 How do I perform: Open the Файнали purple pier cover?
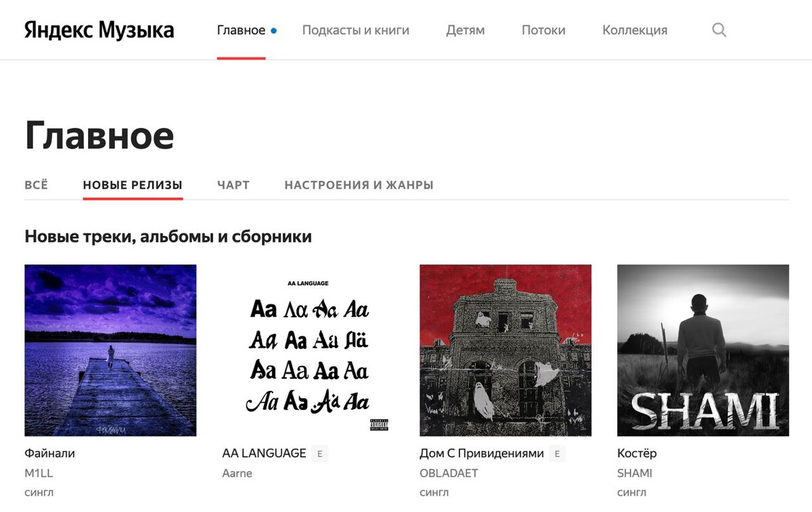[x=110, y=350]
